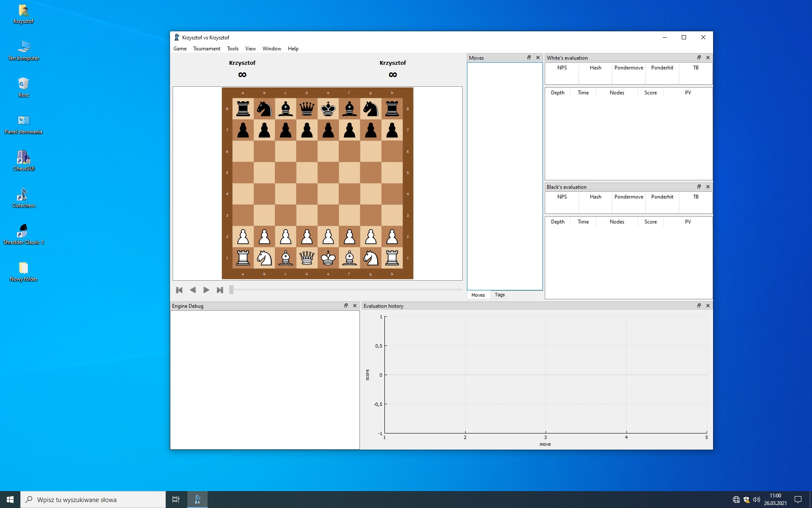
Task: Click the white king on e1
Action: [x=328, y=258]
